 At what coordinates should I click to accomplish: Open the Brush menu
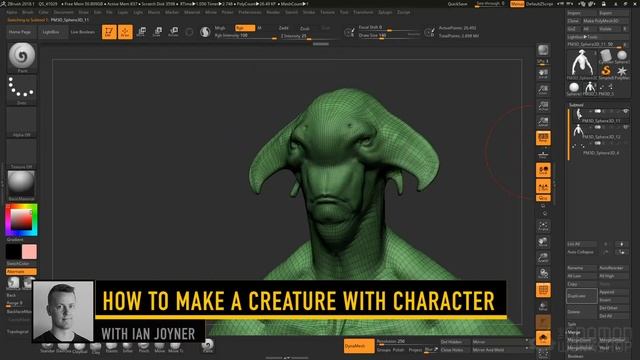[28, 12]
